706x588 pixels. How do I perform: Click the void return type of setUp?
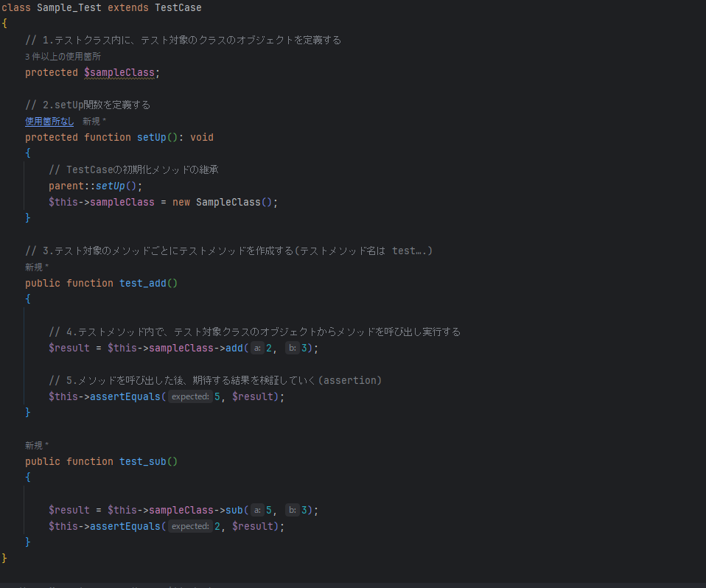coord(202,137)
